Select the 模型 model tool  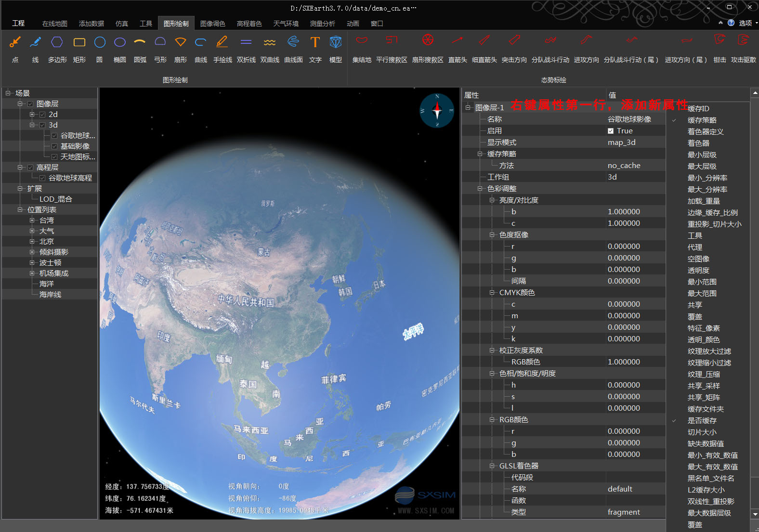pos(336,49)
